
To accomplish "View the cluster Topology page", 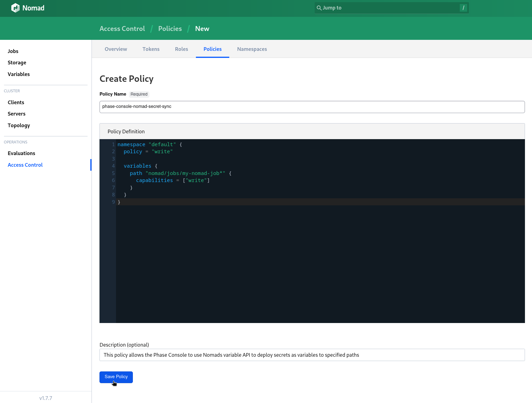I will click(x=19, y=125).
